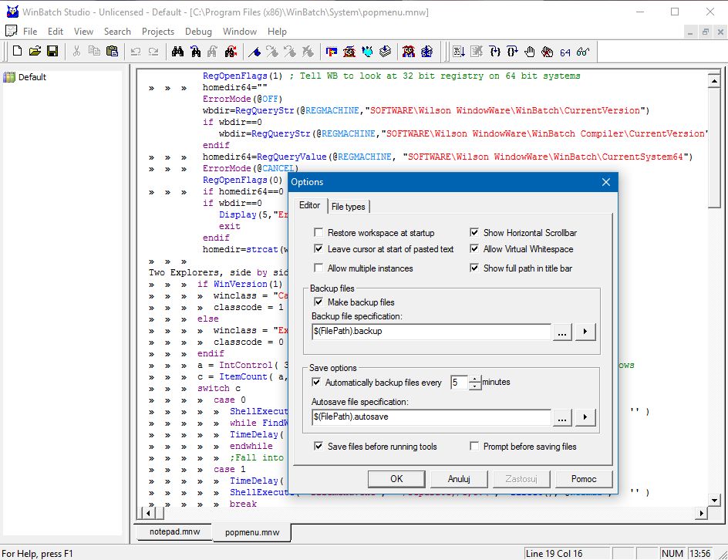Open the Window menu
The image size is (728, 560).
click(x=240, y=32)
